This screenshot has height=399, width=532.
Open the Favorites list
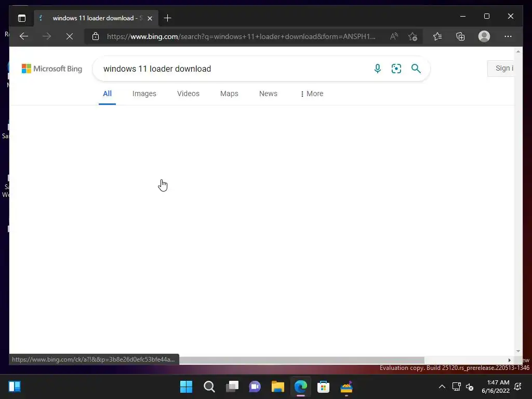click(437, 36)
